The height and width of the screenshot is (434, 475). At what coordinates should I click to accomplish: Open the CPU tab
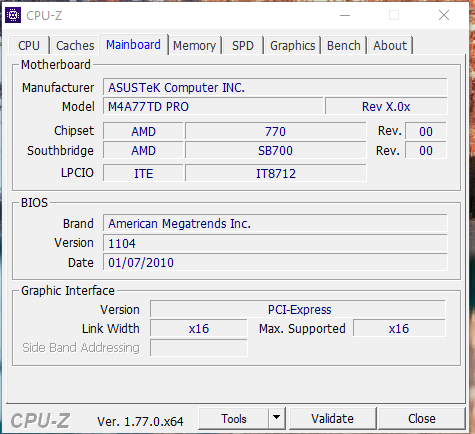pyautogui.click(x=29, y=45)
